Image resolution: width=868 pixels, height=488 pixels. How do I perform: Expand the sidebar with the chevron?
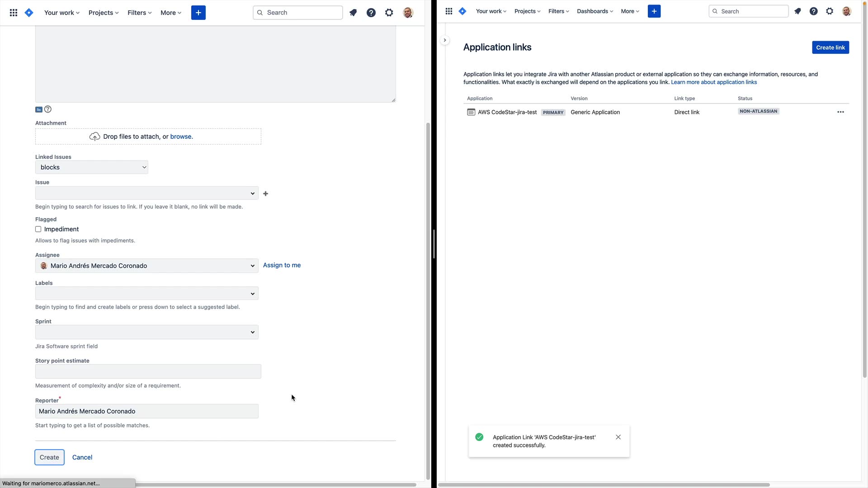click(x=445, y=40)
